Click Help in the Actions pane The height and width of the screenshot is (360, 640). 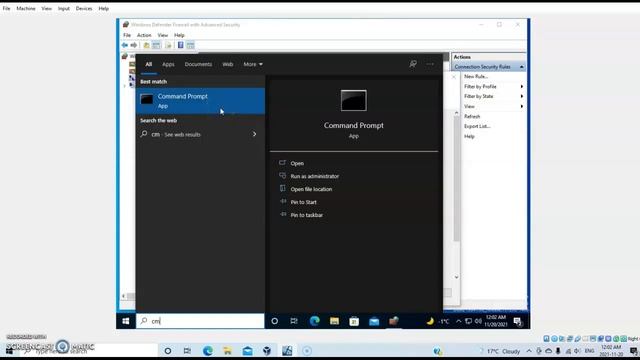pyautogui.click(x=469, y=136)
